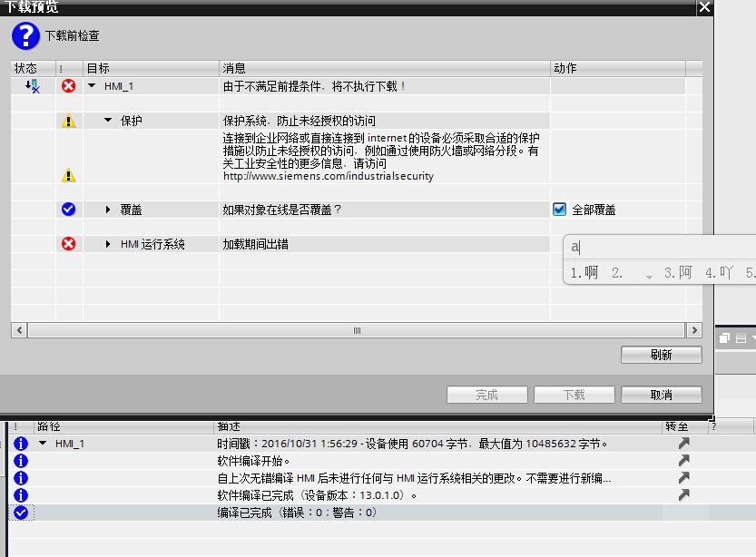Click the go-to arrow for the 时间戳 row
The width and height of the screenshot is (756, 557).
coord(683,443)
